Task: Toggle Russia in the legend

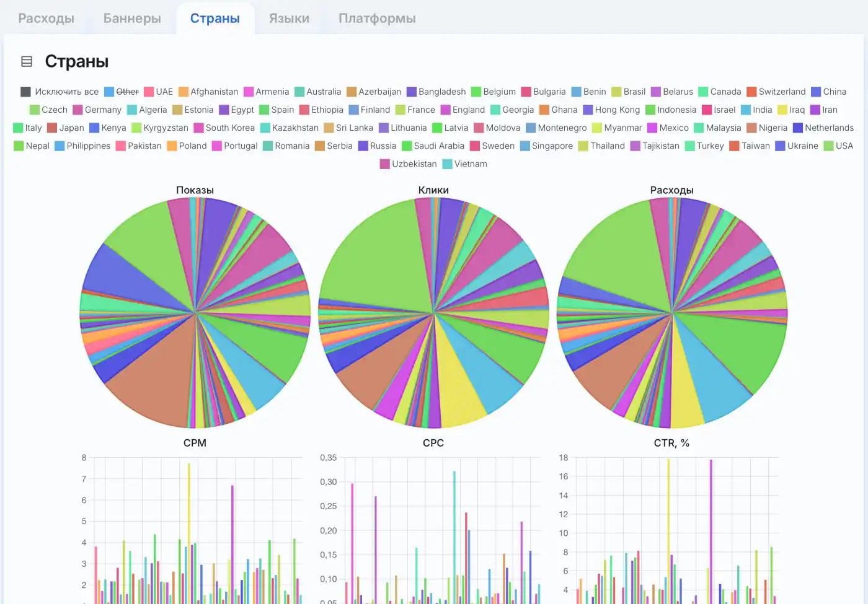Action: click(378, 146)
